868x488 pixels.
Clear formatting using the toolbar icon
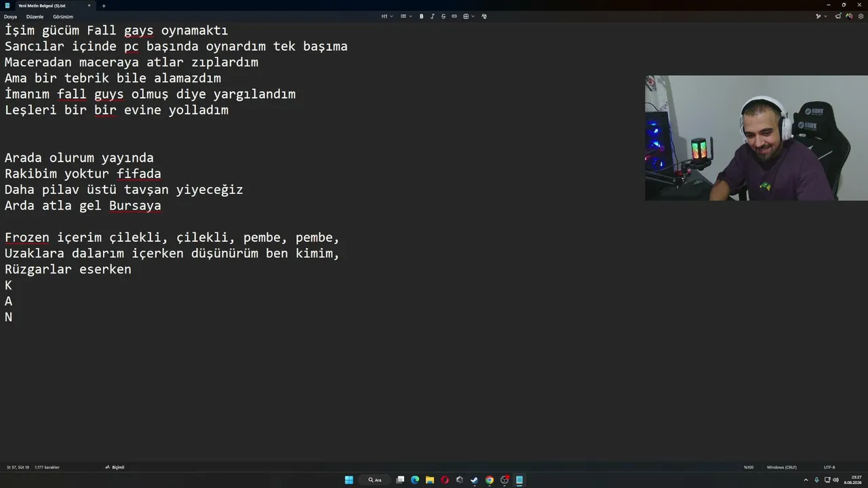484,16
